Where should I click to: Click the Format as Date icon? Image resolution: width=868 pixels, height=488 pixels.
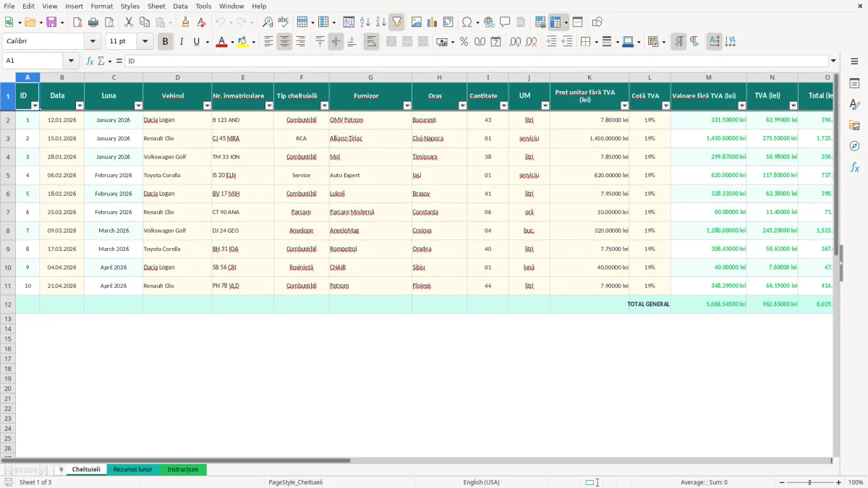tap(496, 42)
